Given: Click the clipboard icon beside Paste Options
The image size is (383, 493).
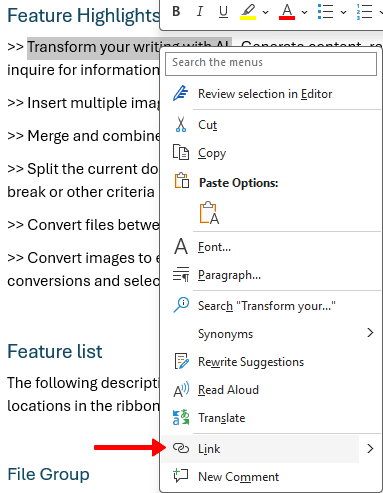Looking at the screenshot, I should coord(182,181).
